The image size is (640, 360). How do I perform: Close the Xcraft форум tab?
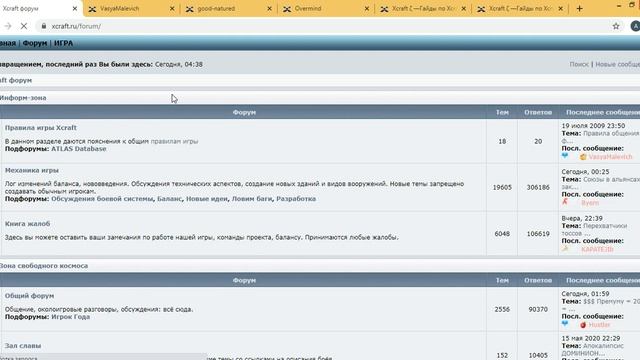[x=75, y=9]
